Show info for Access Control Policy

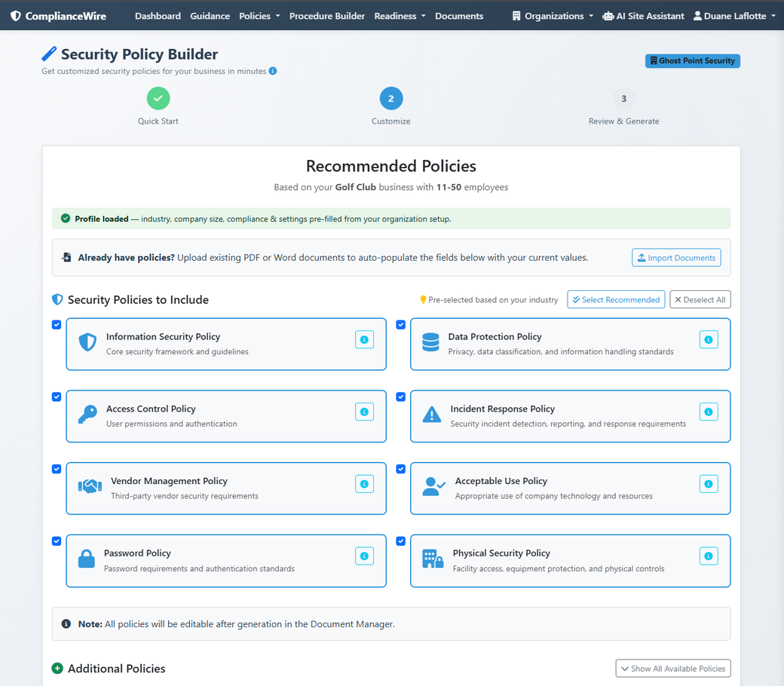364,412
